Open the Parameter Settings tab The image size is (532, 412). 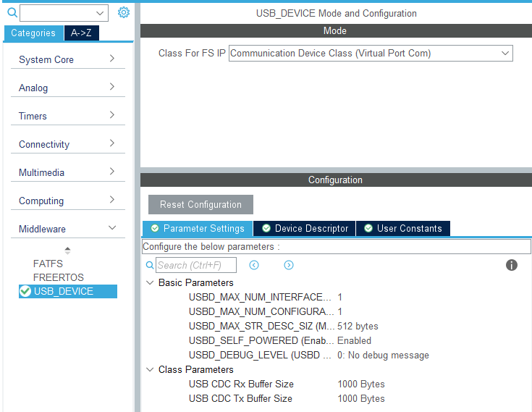[198, 228]
